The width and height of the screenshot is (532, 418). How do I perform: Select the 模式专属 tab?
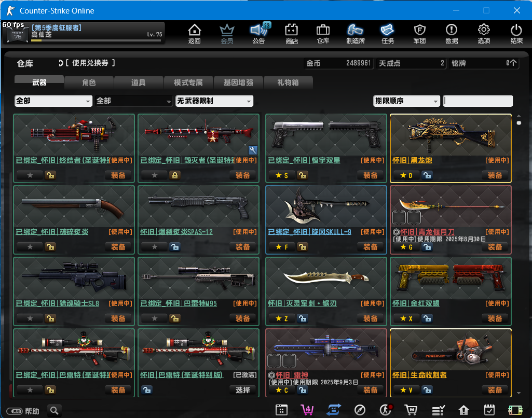click(188, 82)
